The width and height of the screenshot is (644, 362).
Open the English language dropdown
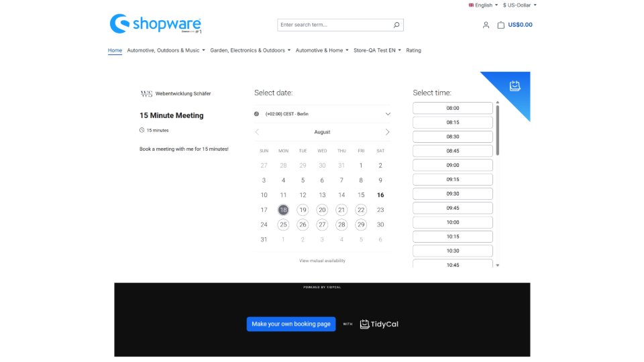483,5
